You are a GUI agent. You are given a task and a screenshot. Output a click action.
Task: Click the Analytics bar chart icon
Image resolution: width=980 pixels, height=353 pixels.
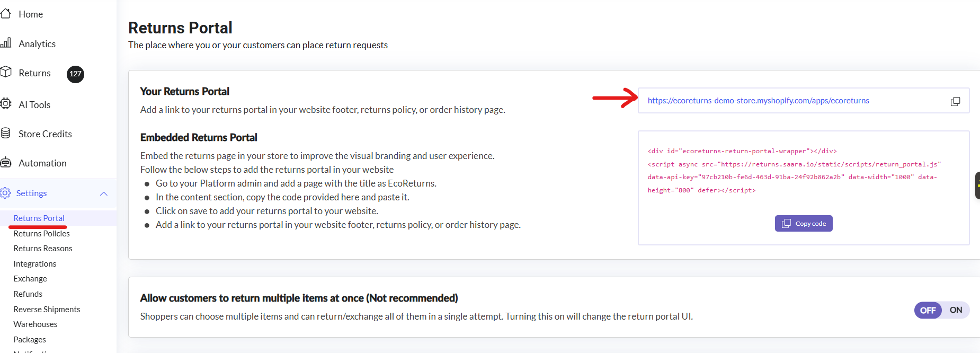(6, 43)
